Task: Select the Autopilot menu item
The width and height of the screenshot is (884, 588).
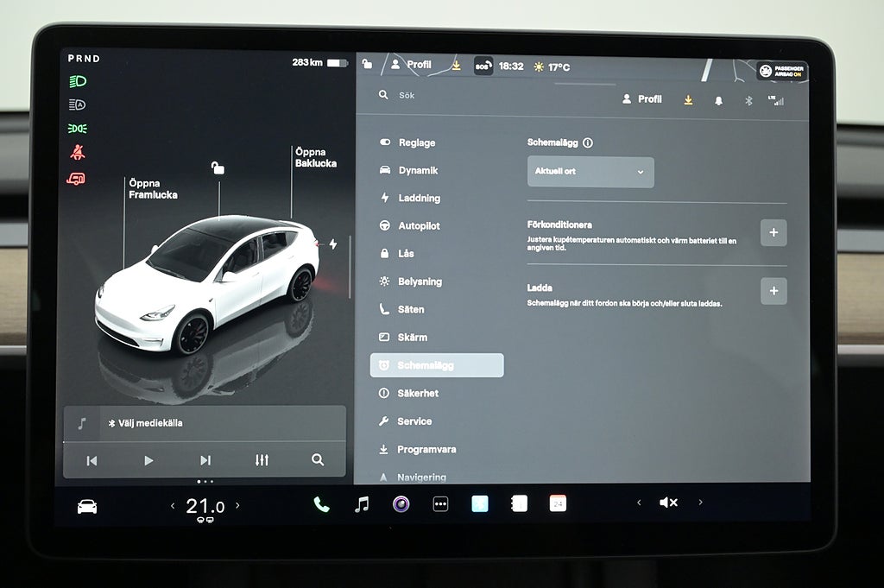Action: 419,226
